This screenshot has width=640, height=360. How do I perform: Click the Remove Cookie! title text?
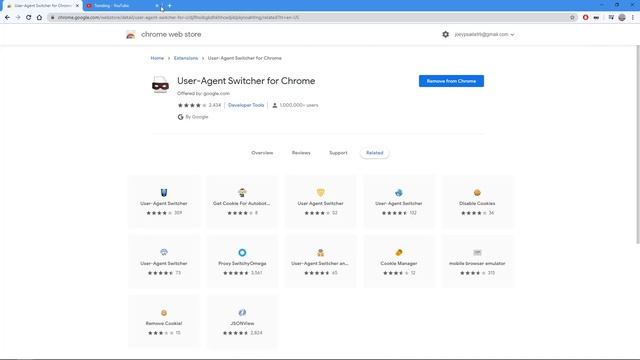(164, 323)
